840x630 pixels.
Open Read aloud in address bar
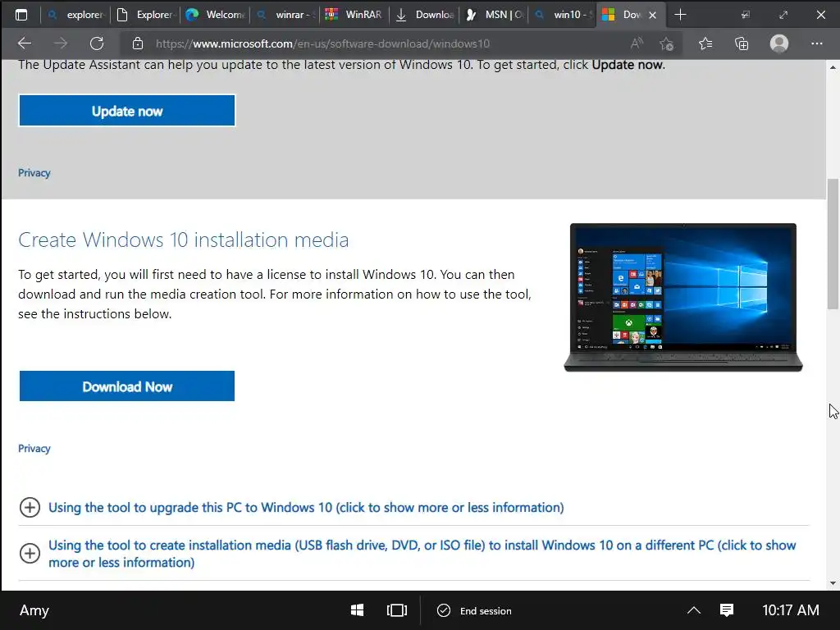tap(637, 43)
